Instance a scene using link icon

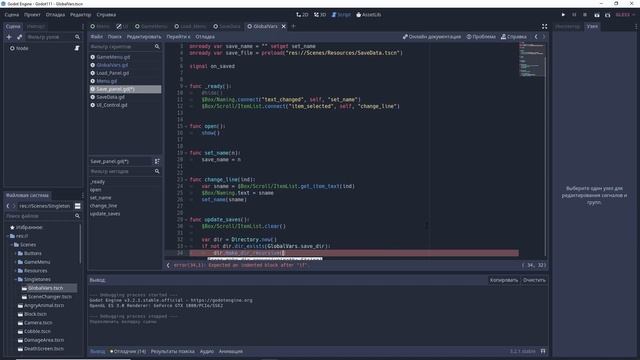tap(19, 37)
